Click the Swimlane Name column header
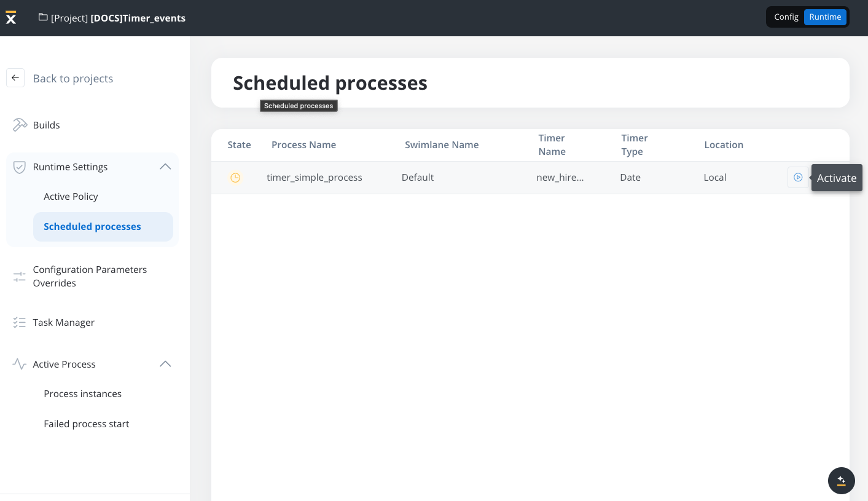The width and height of the screenshot is (868, 501). (442, 145)
